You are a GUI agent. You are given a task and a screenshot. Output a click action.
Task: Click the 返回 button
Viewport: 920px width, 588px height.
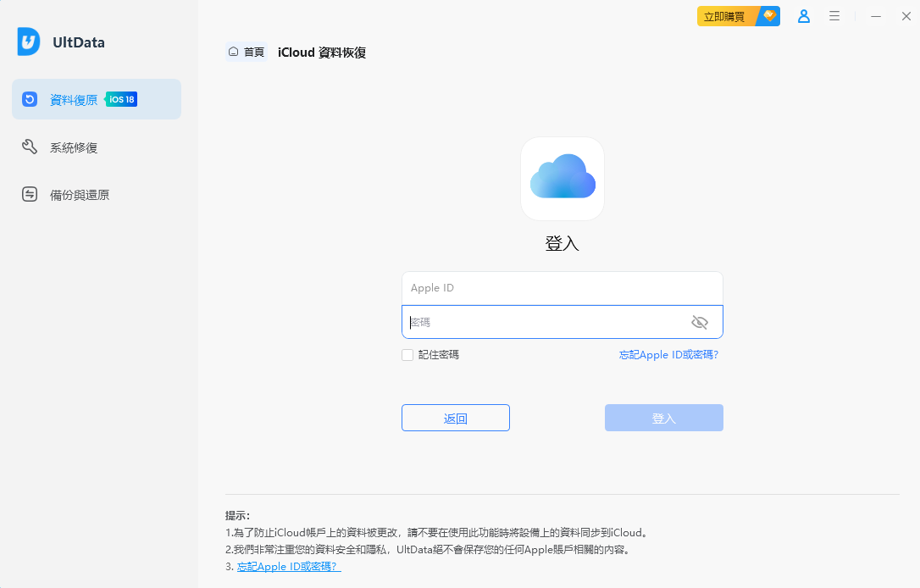tap(456, 418)
